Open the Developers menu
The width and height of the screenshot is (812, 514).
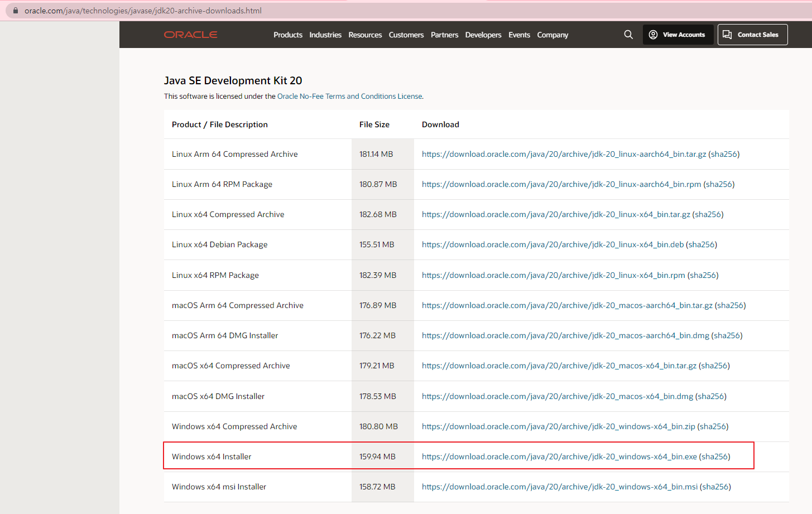pos(483,35)
